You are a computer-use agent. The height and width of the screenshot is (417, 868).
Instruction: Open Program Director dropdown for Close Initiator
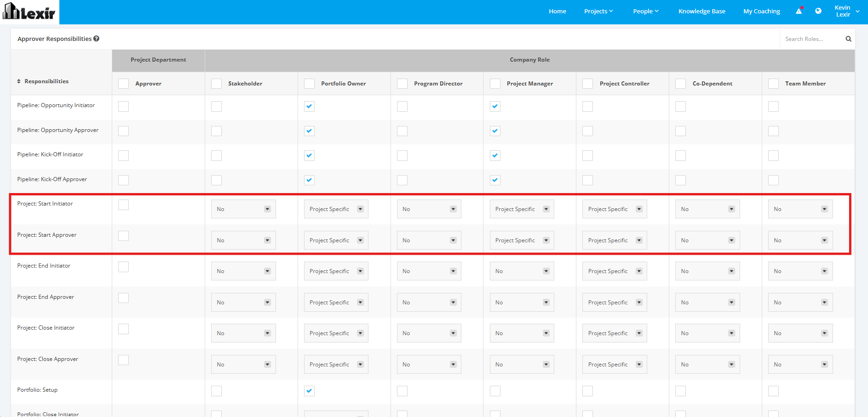pos(429,333)
